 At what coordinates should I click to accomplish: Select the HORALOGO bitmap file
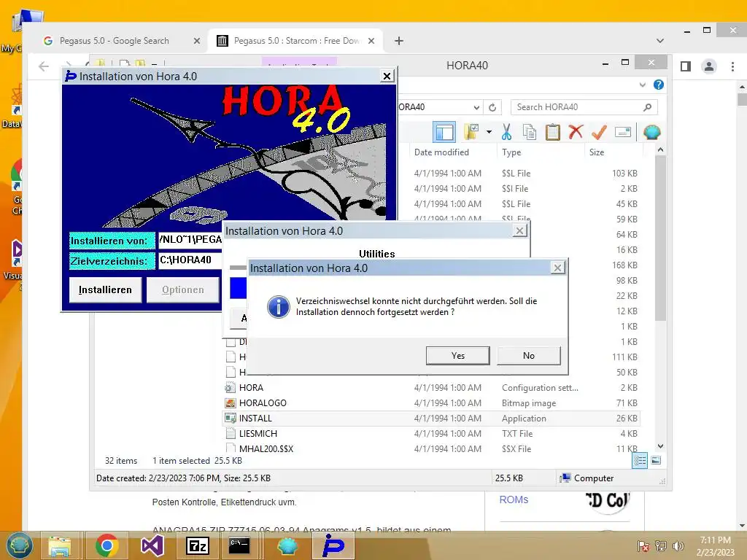(x=431, y=402)
